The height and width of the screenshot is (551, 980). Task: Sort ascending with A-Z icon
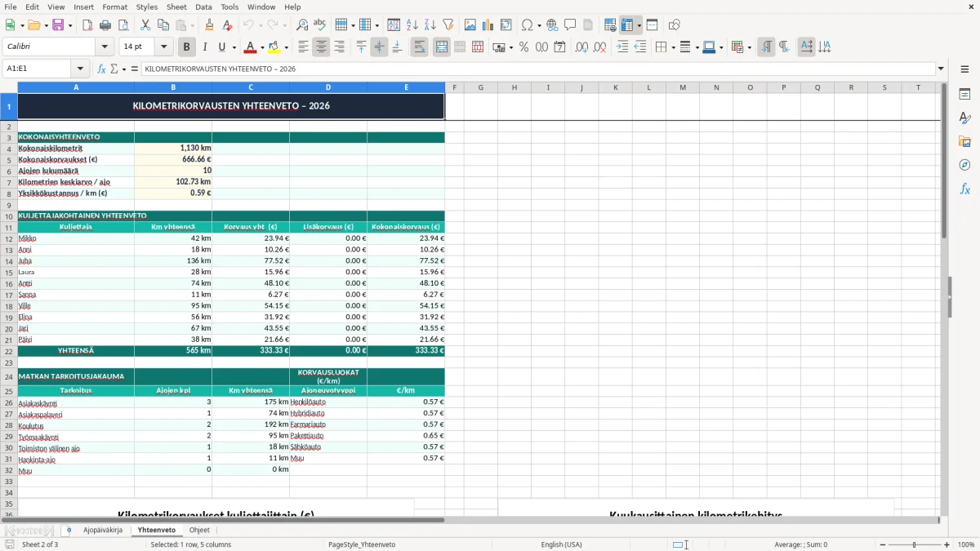412,25
